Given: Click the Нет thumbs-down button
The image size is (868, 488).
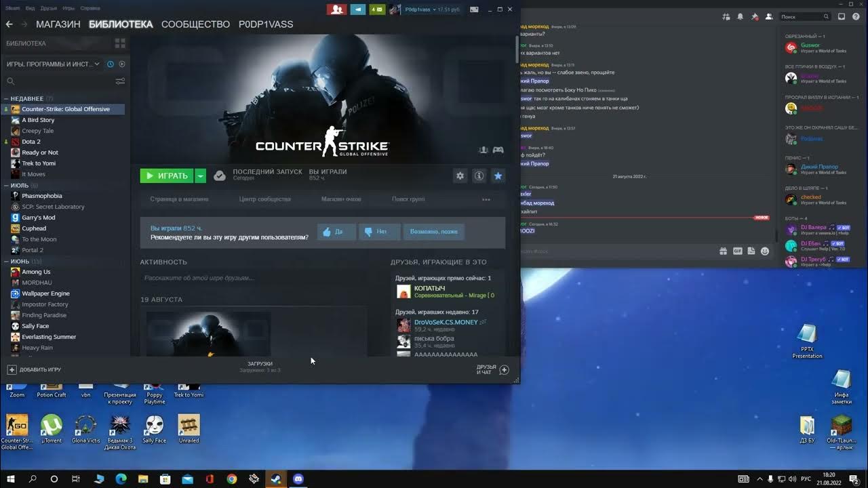Looking at the screenshot, I should 379,232.
